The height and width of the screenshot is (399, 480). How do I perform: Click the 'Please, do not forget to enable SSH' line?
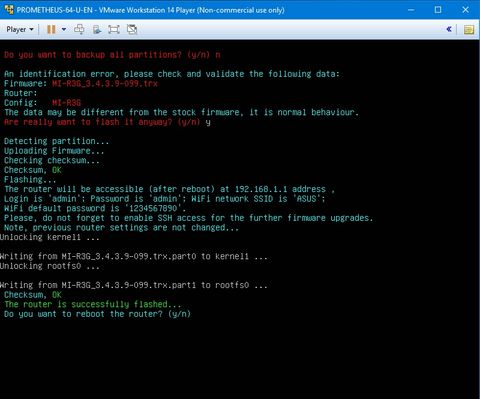[188, 218]
